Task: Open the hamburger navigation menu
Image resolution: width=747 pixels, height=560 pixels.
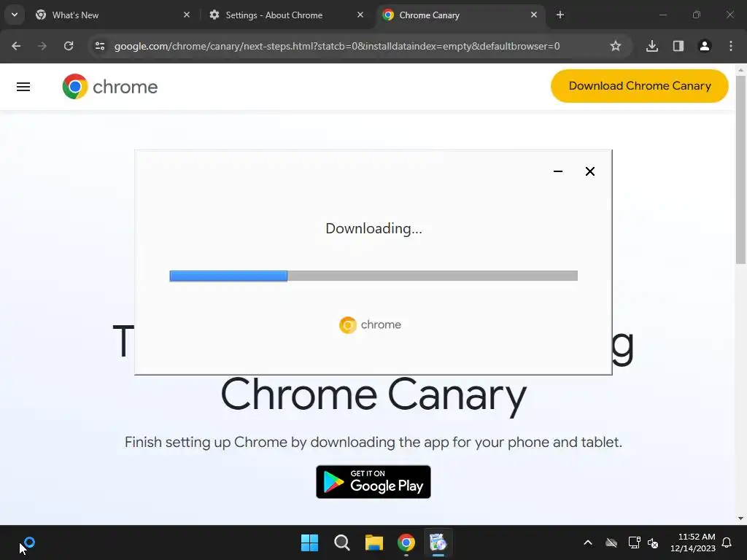Action: 23,87
